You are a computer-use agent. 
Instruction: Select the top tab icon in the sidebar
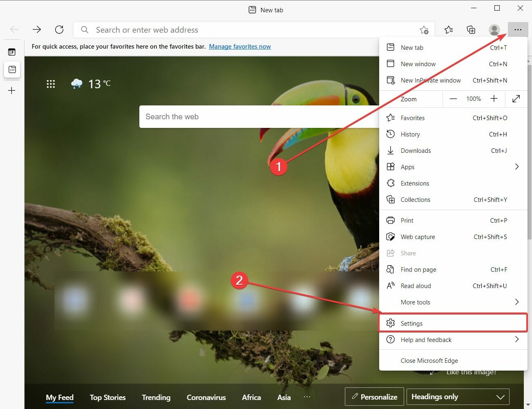tap(12, 51)
